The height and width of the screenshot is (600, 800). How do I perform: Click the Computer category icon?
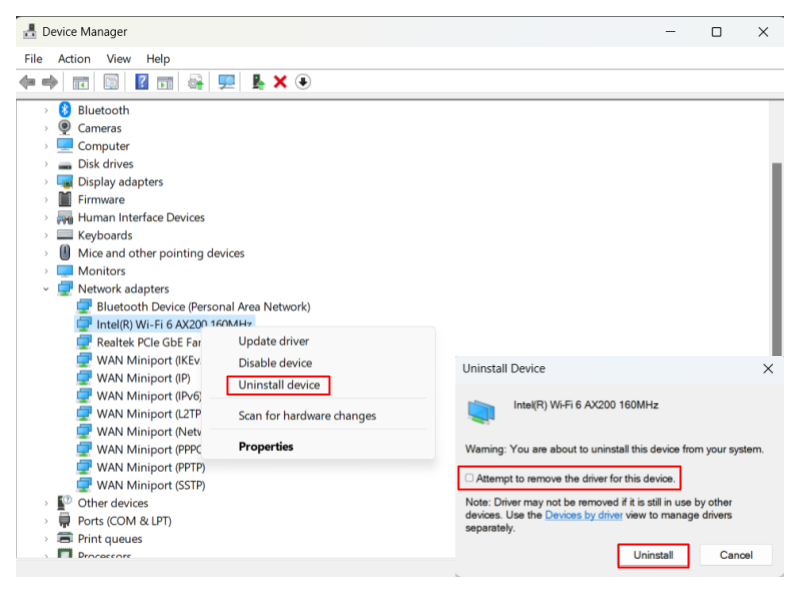65,145
